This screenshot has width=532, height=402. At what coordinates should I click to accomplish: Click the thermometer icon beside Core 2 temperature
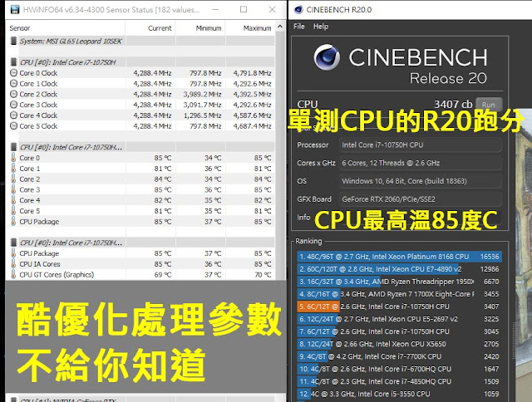tap(13, 179)
